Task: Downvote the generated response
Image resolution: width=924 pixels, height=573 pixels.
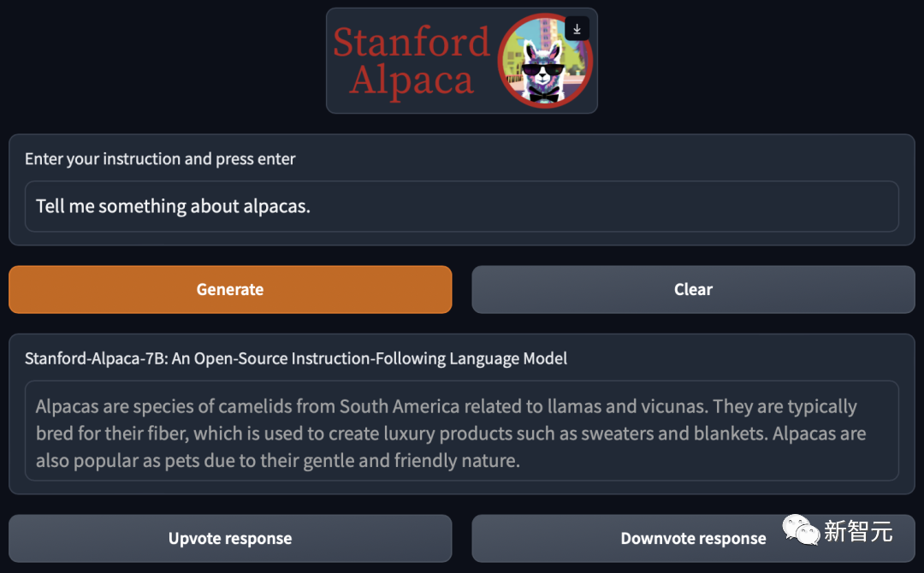Action: pyautogui.click(x=693, y=539)
